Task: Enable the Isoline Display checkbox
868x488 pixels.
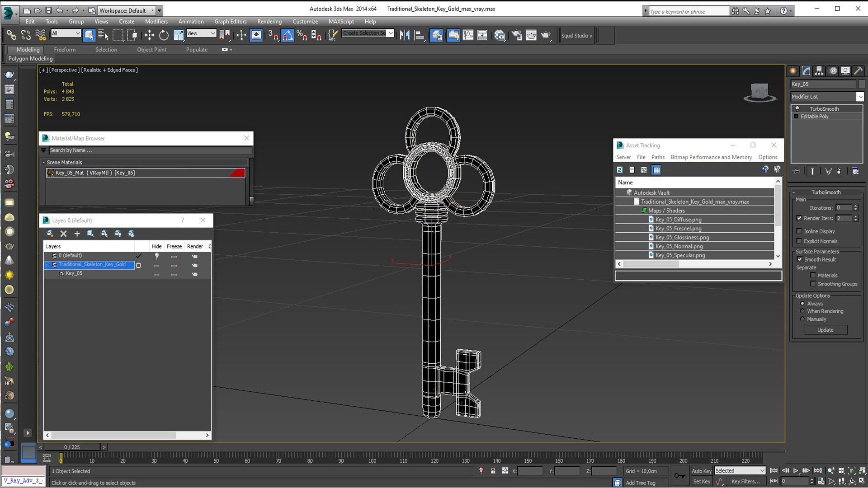Action: [x=799, y=231]
